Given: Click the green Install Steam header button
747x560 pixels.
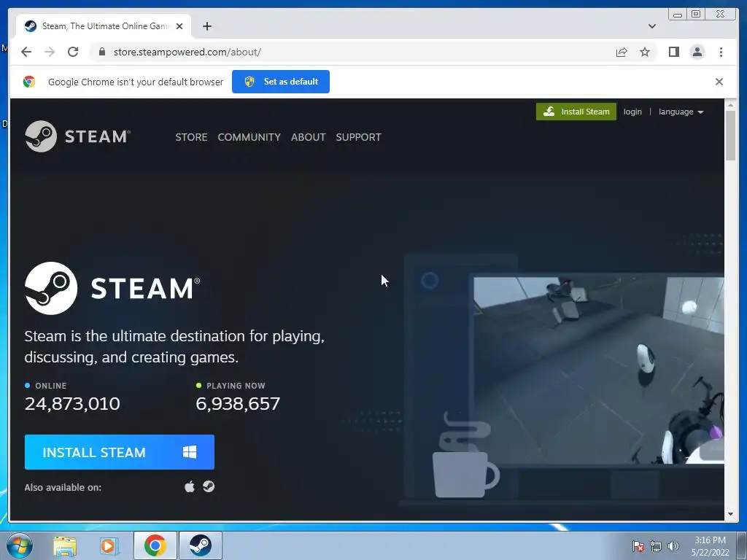Looking at the screenshot, I should (576, 112).
